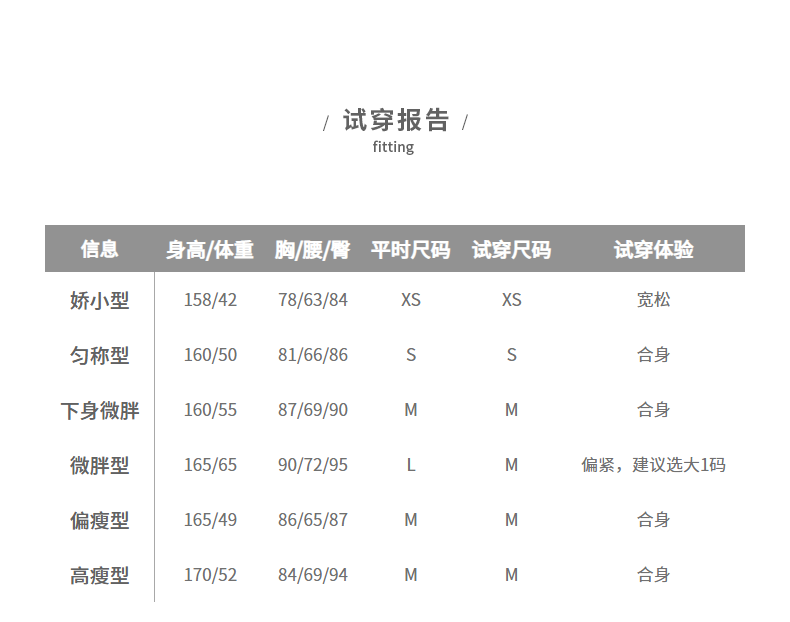Click the 胸/腰/臀 column header
Image resolution: width=790 pixels, height=622 pixels.
[313, 250]
